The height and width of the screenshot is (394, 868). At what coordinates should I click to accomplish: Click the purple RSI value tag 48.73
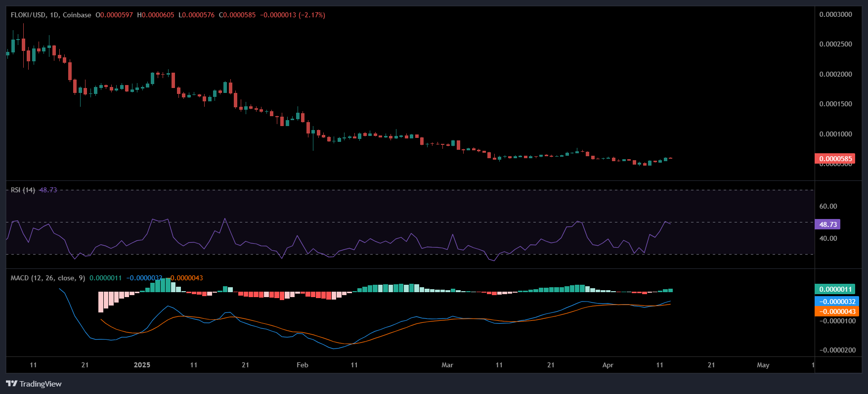pyautogui.click(x=827, y=224)
